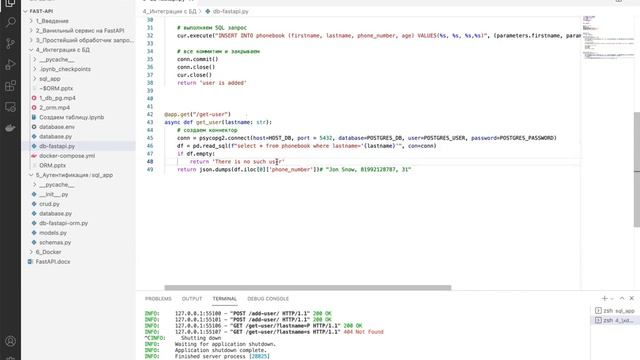Open the Docker view in activity bar
The width and height of the screenshot is (640, 360).
[11, 128]
